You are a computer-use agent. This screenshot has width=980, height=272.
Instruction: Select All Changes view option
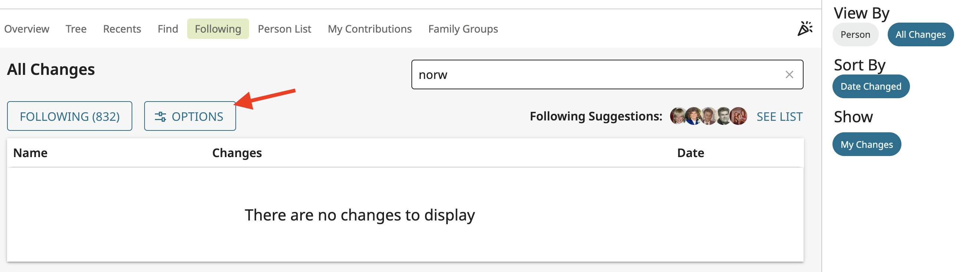coord(920,34)
